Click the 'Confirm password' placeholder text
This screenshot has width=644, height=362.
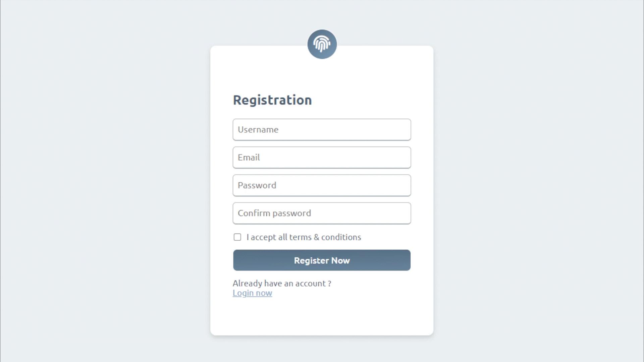click(x=274, y=213)
